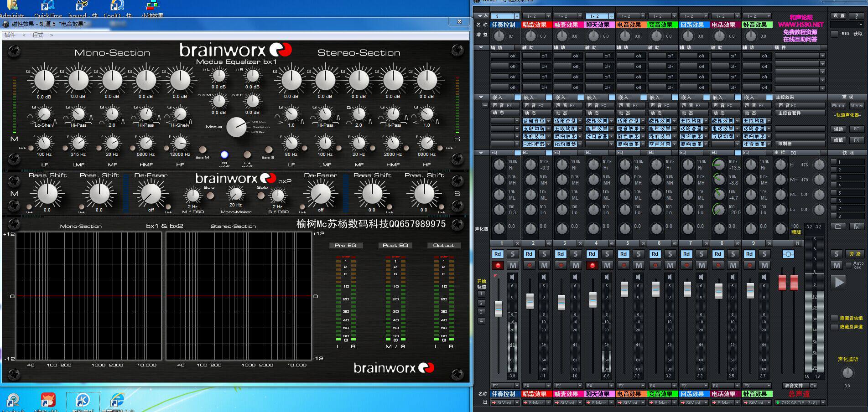Select the Post EQ meter tab

pyautogui.click(x=395, y=245)
